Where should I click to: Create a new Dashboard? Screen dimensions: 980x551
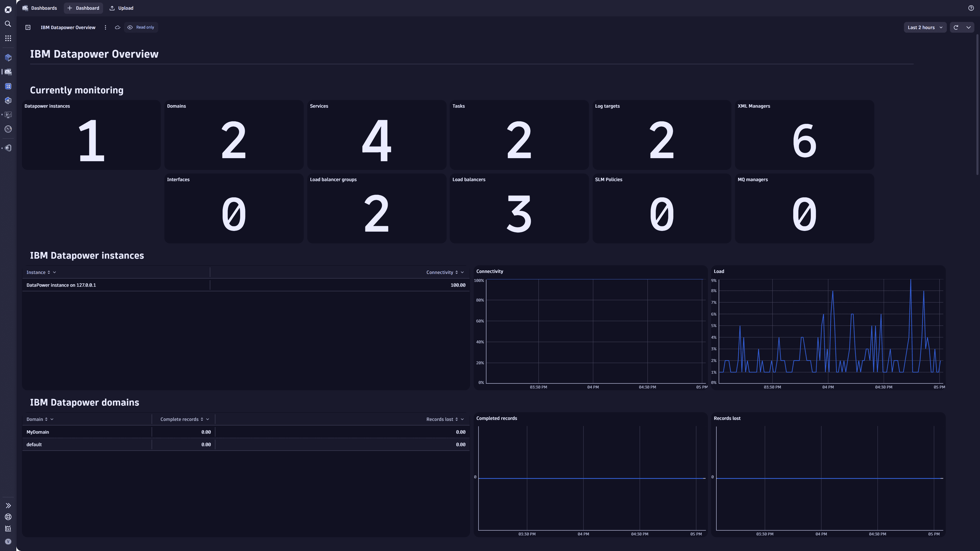click(83, 8)
